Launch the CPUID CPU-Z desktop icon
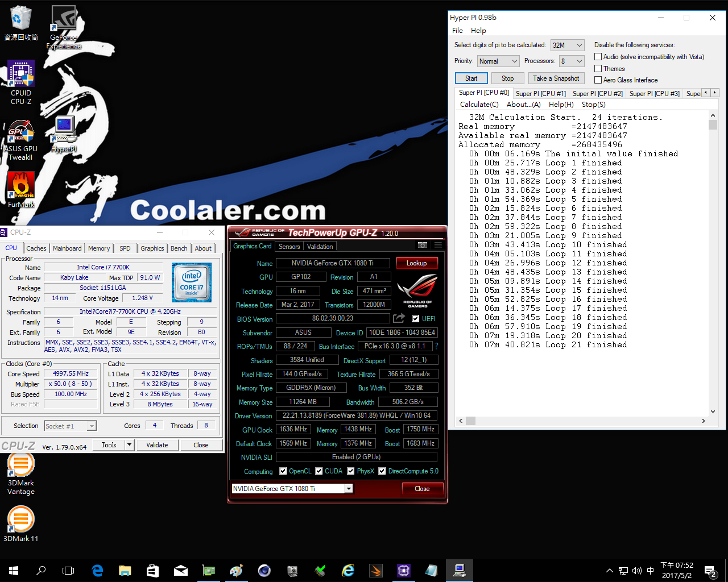 click(21, 83)
